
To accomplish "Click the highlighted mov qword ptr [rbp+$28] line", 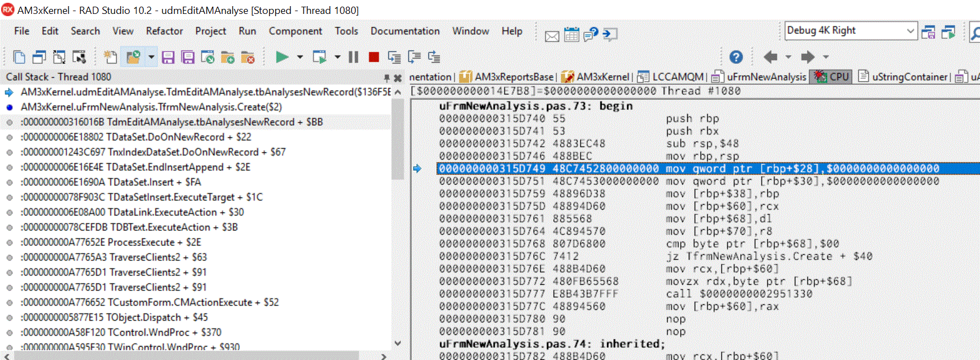I will tap(708, 169).
